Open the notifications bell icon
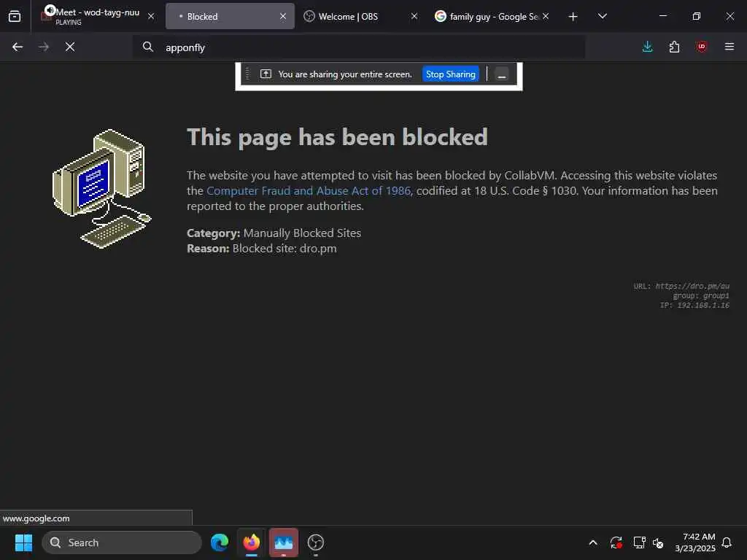747x560 pixels. 727,542
